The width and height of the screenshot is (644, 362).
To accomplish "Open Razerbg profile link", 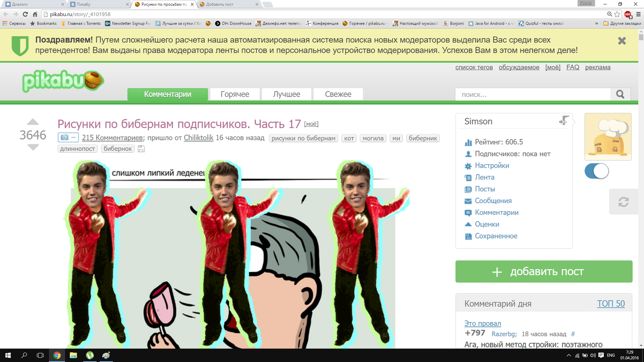I will click(503, 334).
